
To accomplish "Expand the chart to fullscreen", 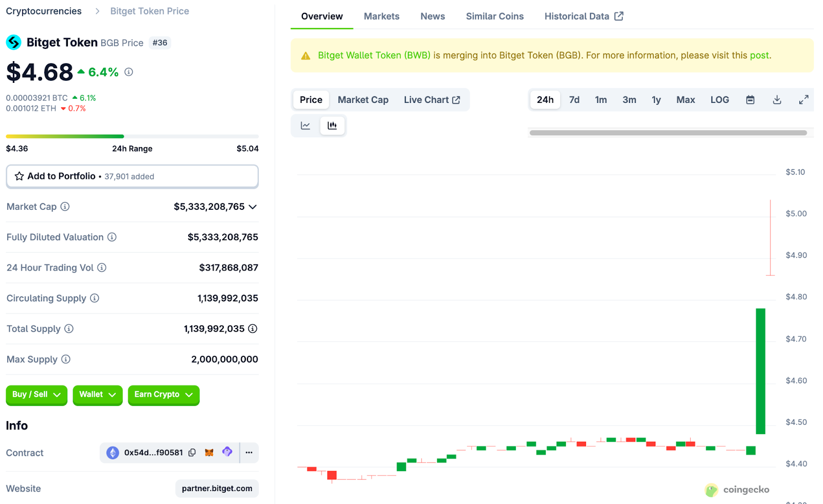I will [803, 99].
